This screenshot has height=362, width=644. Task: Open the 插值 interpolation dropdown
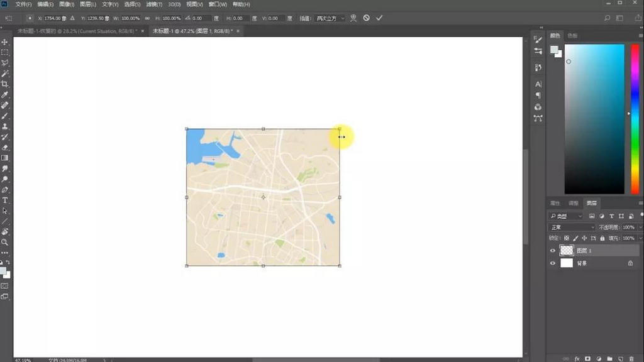[330, 18]
